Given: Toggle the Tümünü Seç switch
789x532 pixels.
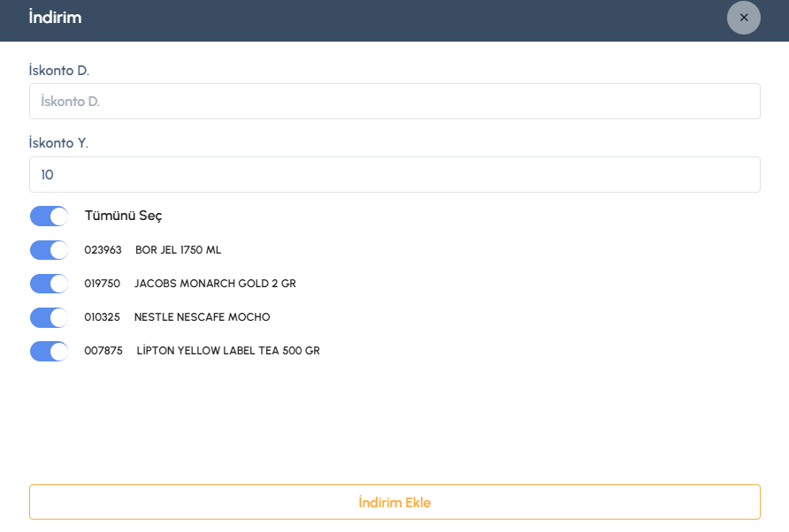Looking at the screenshot, I should coord(50,217).
